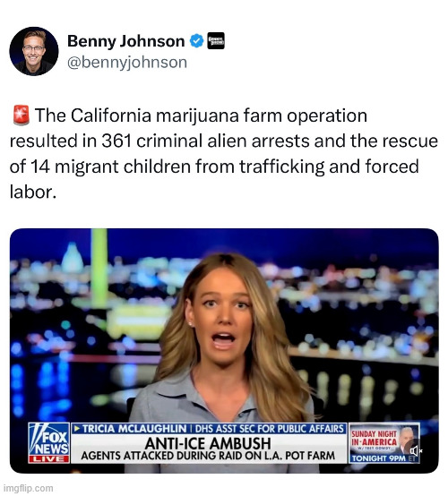Click the TONIGHT 9PM label
The height and width of the screenshot is (496, 448).
tap(379, 458)
